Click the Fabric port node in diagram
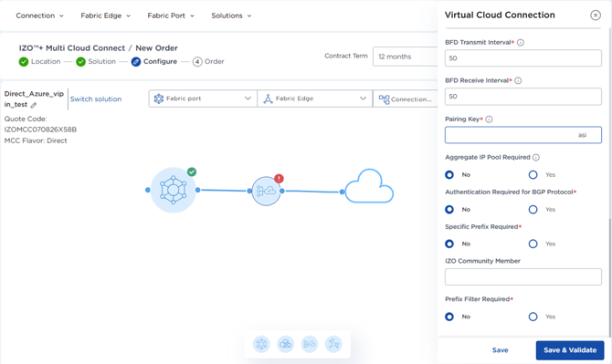Viewport: 612px width, 364px height. click(174, 190)
